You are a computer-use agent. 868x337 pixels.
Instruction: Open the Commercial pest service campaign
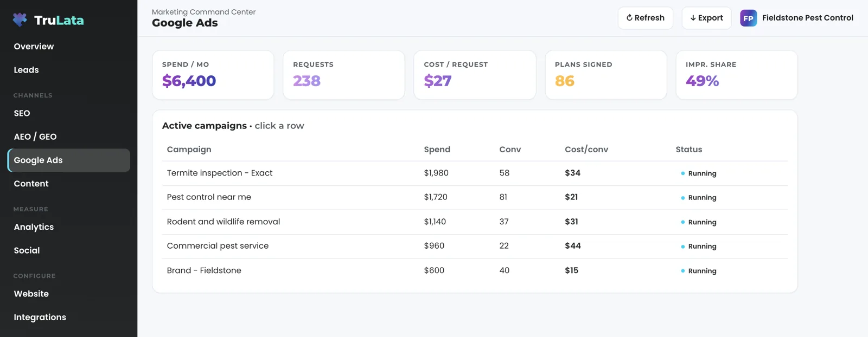[475, 246]
